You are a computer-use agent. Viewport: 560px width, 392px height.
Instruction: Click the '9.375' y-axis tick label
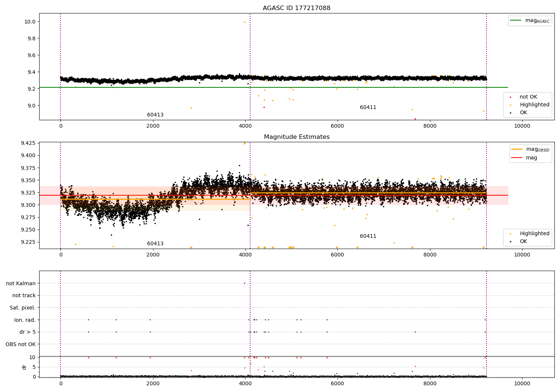(28, 168)
